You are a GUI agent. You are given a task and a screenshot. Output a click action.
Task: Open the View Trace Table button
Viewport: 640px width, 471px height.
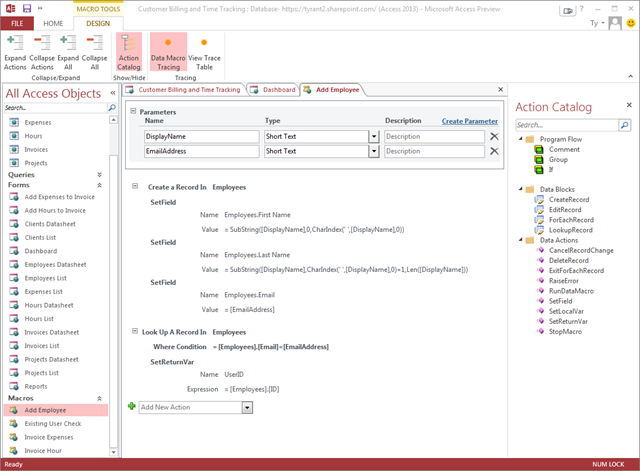(x=204, y=53)
